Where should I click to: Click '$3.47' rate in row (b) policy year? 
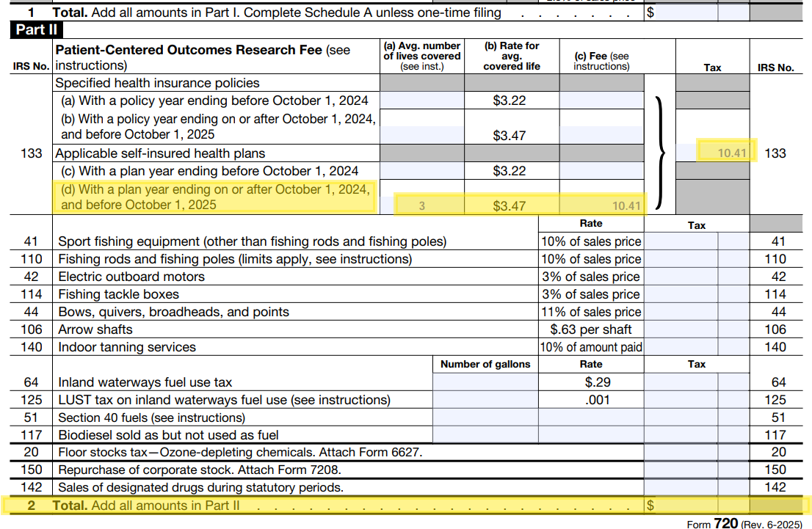pos(509,136)
